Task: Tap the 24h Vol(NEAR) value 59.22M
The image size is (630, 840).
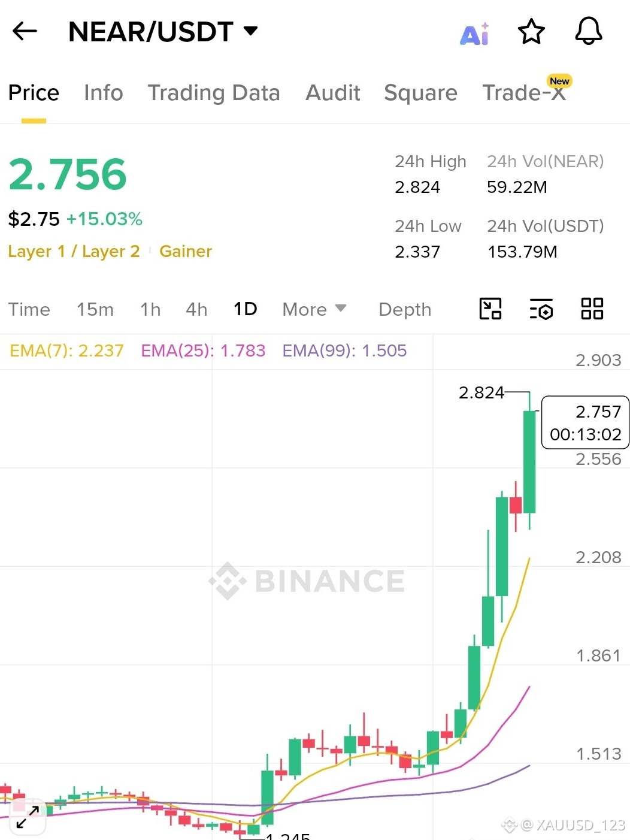Action: (x=517, y=188)
